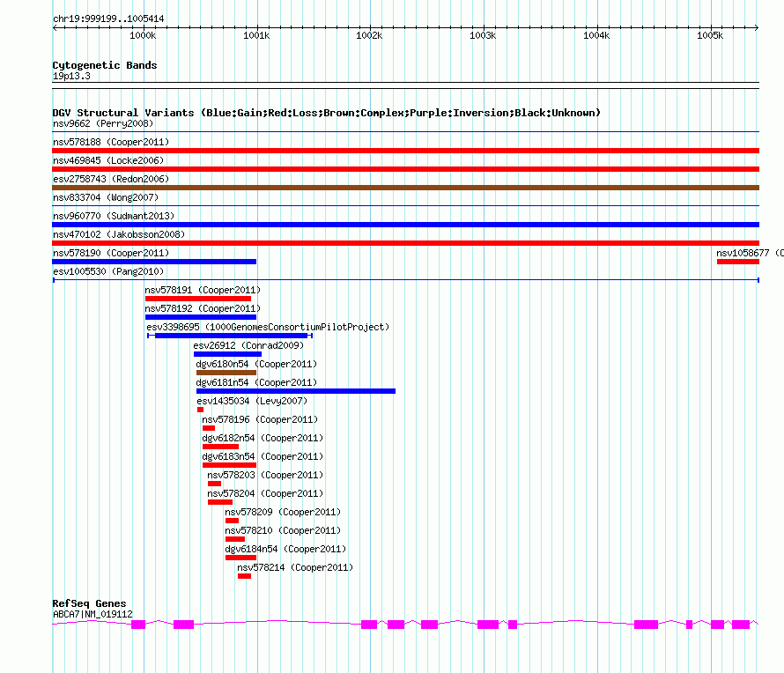Open variant nsv578191 (Cooper2011) label
The height and width of the screenshot is (673, 784).
[x=203, y=290]
